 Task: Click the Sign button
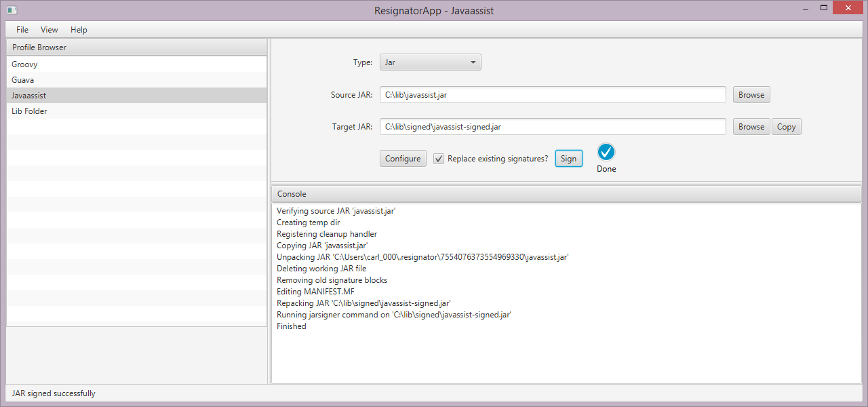569,159
